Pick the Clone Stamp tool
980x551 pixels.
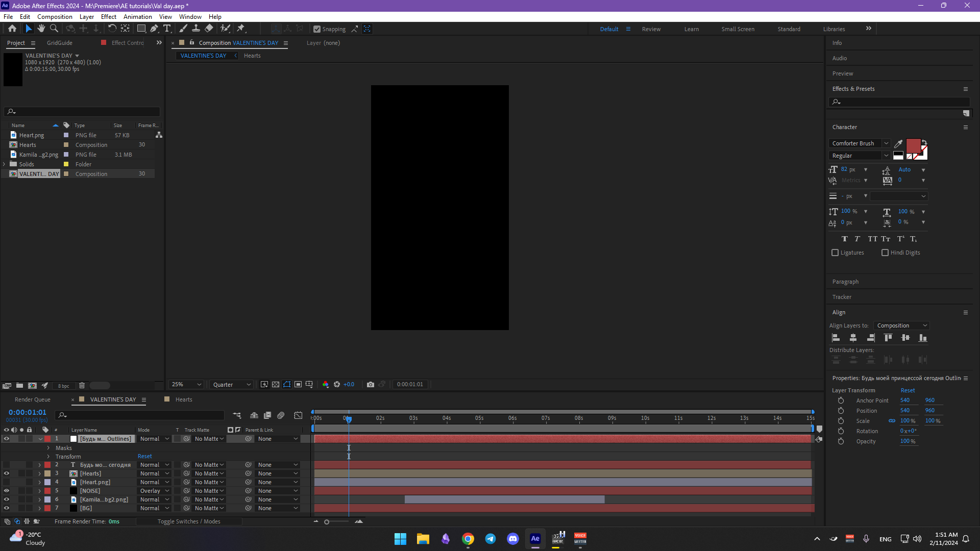pyautogui.click(x=197, y=29)
